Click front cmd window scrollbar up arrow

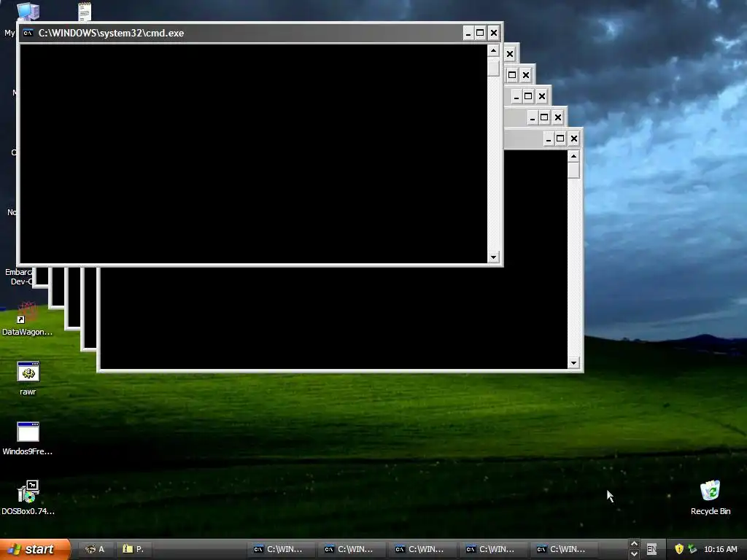[x=493, y=50]
